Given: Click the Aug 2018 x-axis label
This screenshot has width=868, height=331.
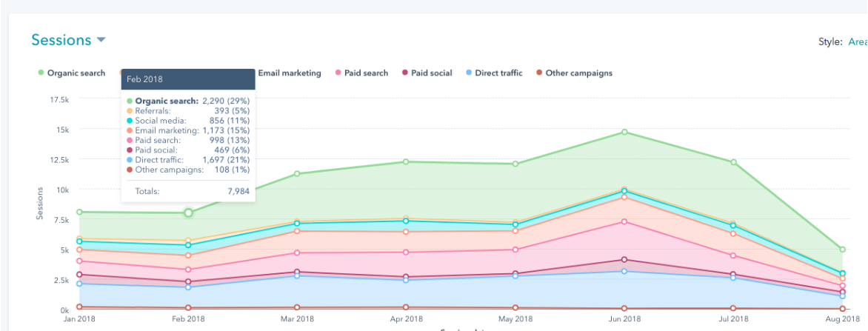Looking at the screenshot, I should [842, 319].
